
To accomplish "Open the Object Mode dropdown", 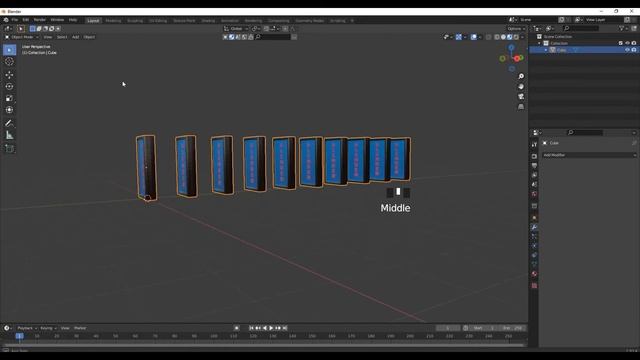I will (x=22, y=37).
